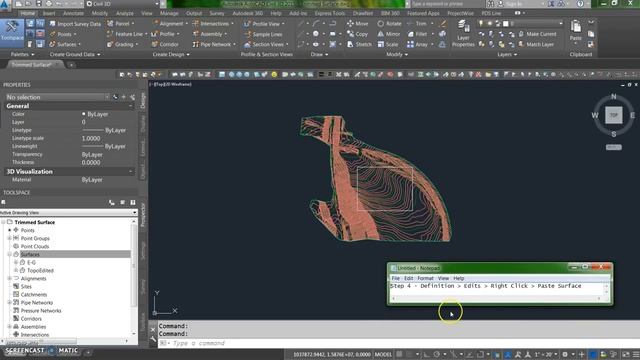Select the Stretch tool
This screenshot has height=360, width=640.
[359, 44]
